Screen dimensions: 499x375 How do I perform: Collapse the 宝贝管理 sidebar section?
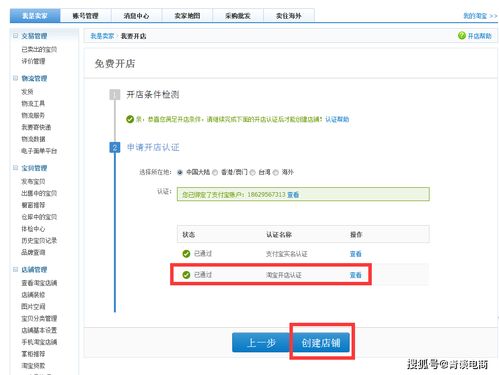tap(15, 168)
